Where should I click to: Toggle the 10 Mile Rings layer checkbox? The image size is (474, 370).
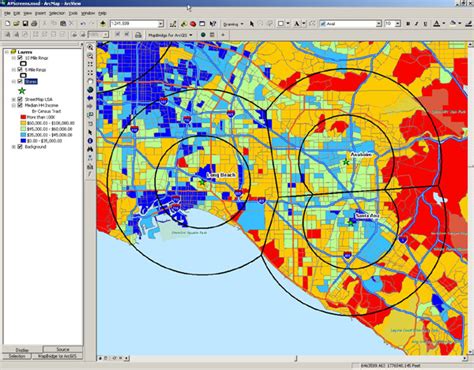point(20,58)
